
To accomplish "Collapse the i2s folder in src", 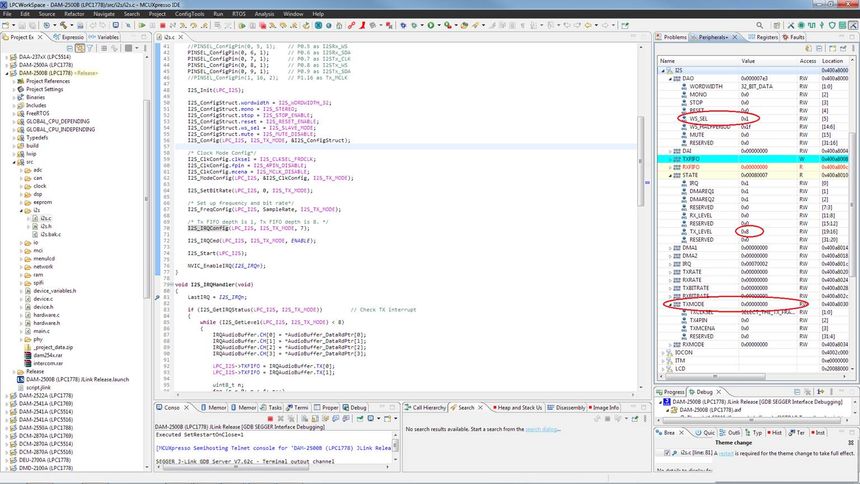I will tap(22, 210).
